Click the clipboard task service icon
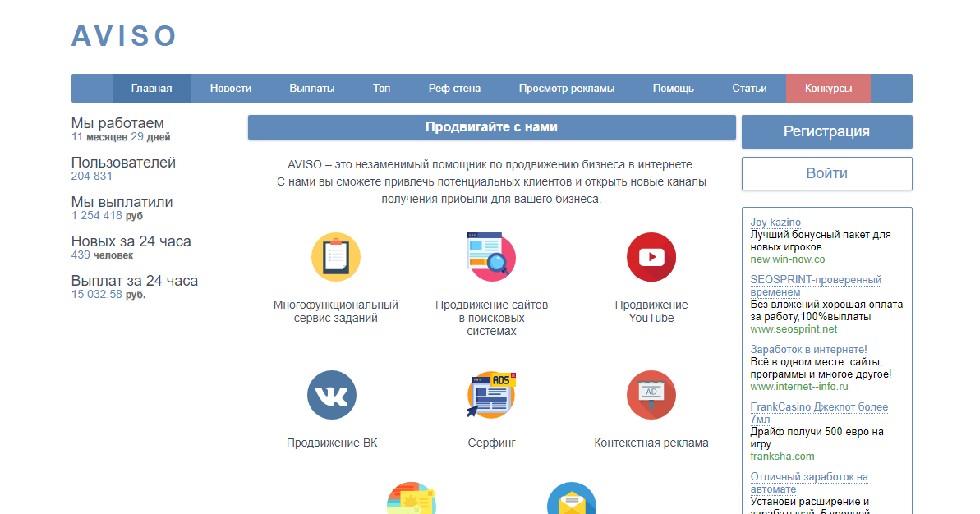 335,257
